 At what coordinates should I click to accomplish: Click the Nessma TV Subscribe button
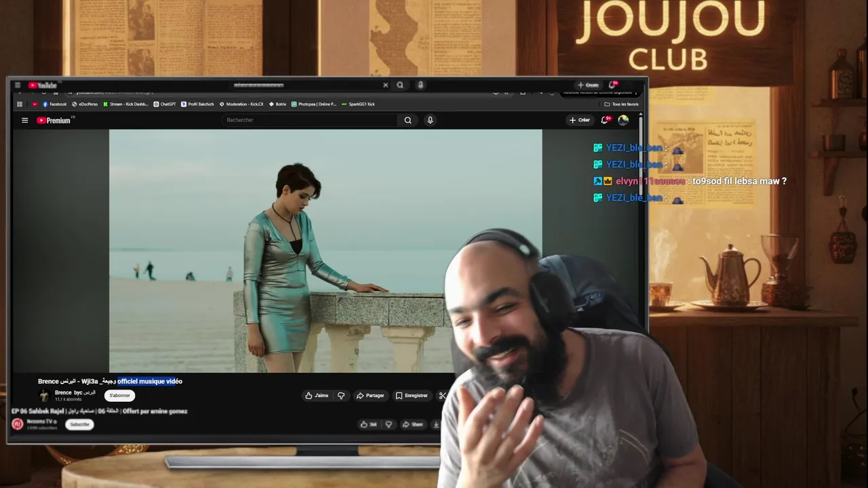(x=79, y=424)
